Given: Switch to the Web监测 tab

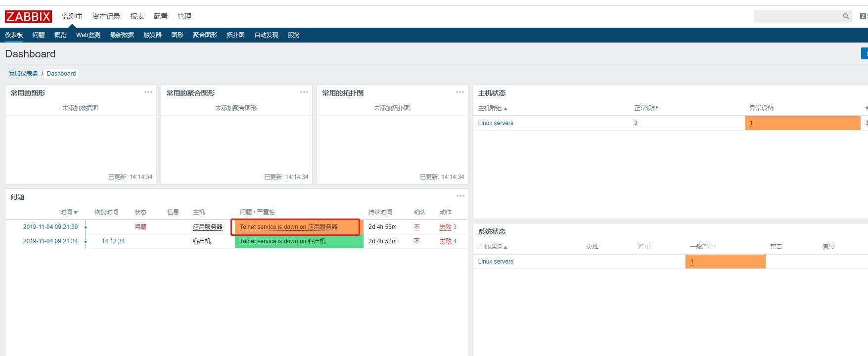Looking at the screenshot, I should coord(88,35).
